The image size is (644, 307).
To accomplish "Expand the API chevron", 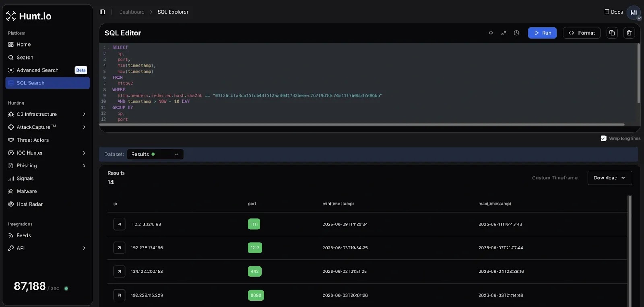I will point(84,248).
